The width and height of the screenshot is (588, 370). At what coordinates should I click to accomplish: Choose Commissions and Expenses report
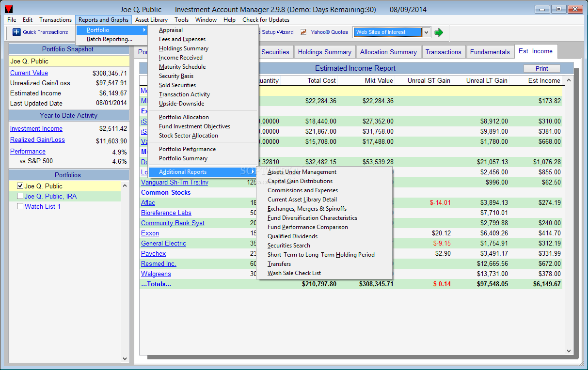pyautogui.click(x=302, y=190)
